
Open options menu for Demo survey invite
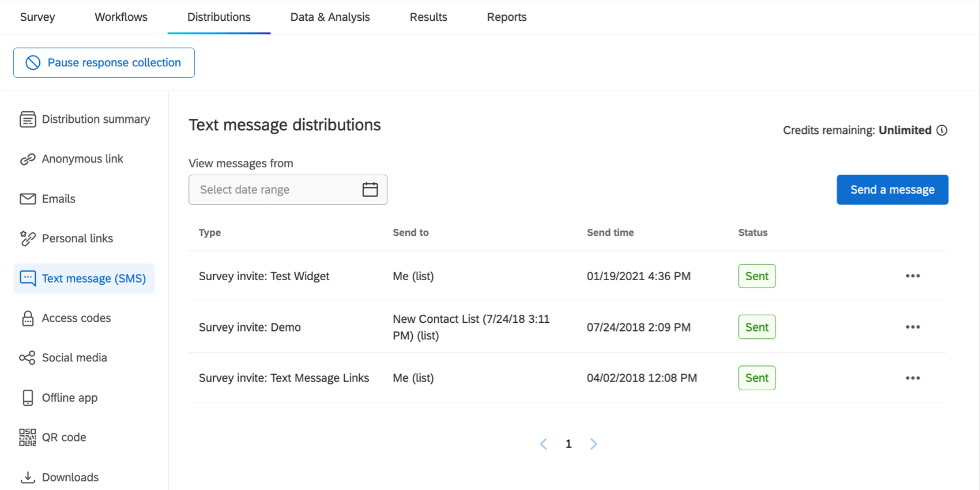tap(913, 327)
